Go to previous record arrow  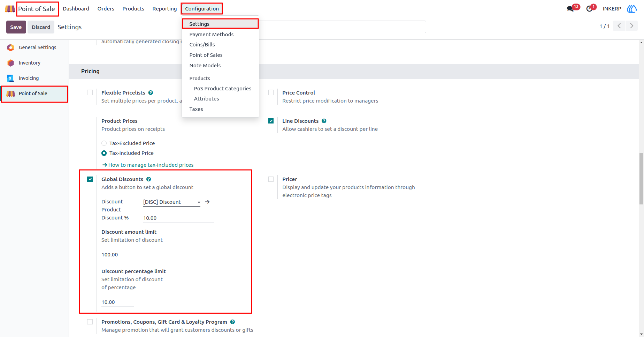click(x=619, y=26)
